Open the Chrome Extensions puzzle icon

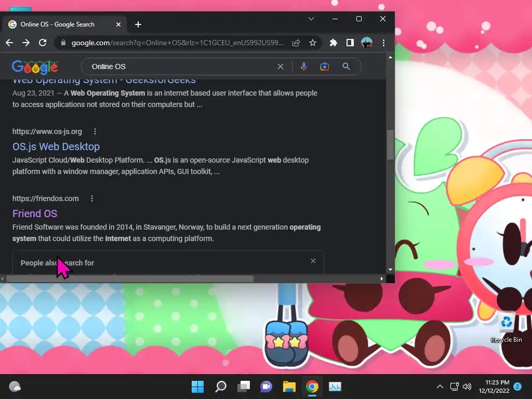[334, 43]
